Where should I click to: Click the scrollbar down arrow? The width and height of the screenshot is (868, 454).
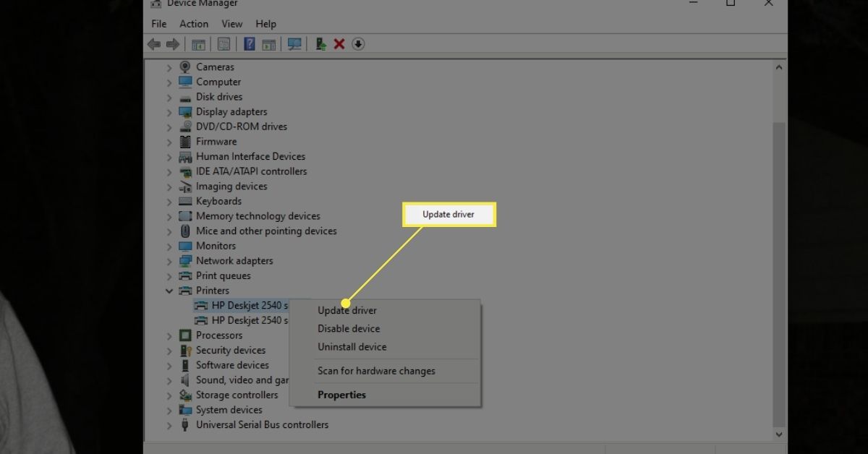tap(779, 434)
